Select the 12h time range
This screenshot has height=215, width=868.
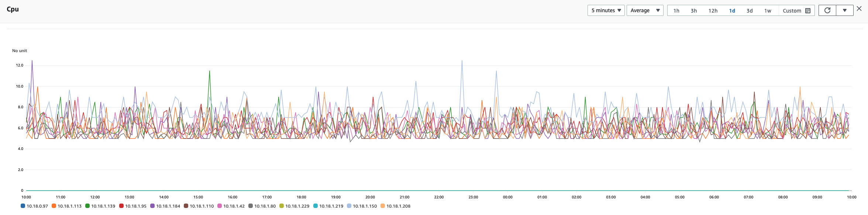pos(713,11)
